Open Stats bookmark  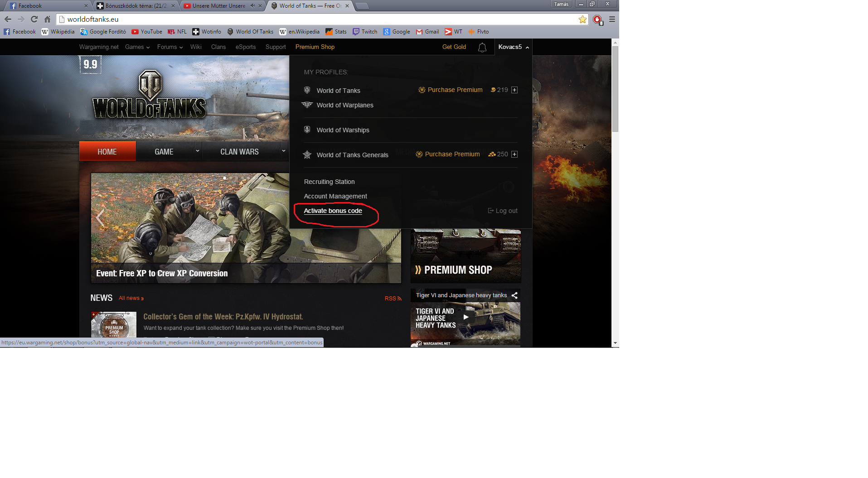click(336, 32)
